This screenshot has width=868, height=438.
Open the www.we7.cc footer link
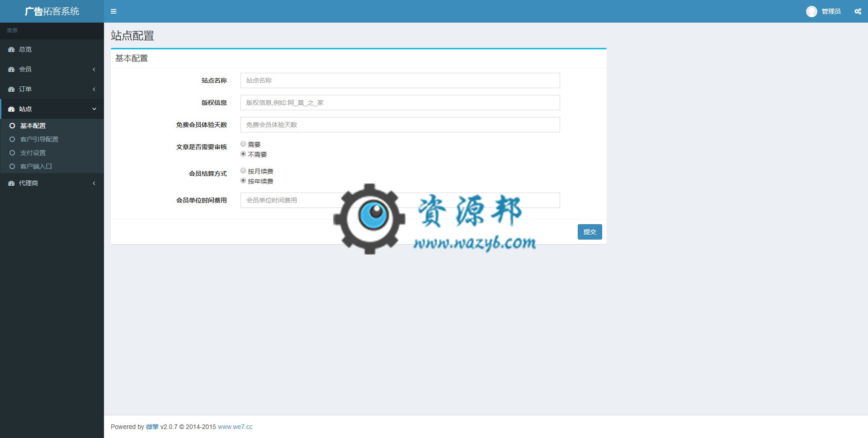(235, 427)
